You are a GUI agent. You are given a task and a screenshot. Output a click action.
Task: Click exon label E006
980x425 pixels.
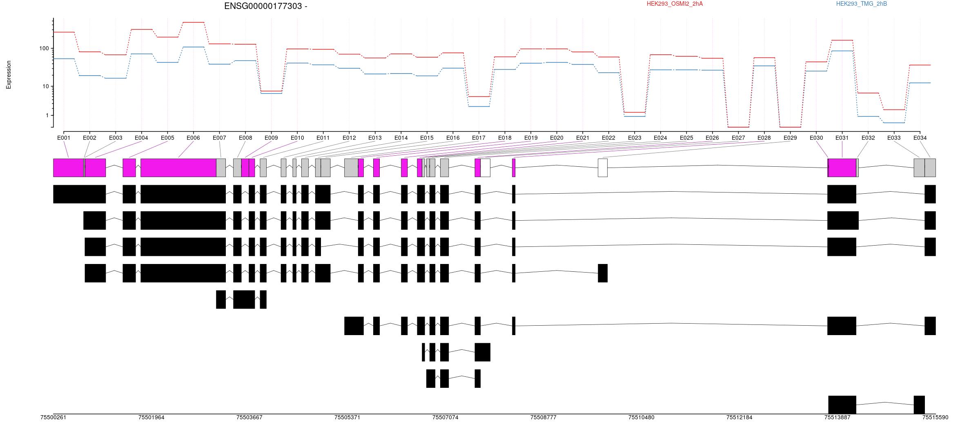pyautogui.click(x=193, y=138)
